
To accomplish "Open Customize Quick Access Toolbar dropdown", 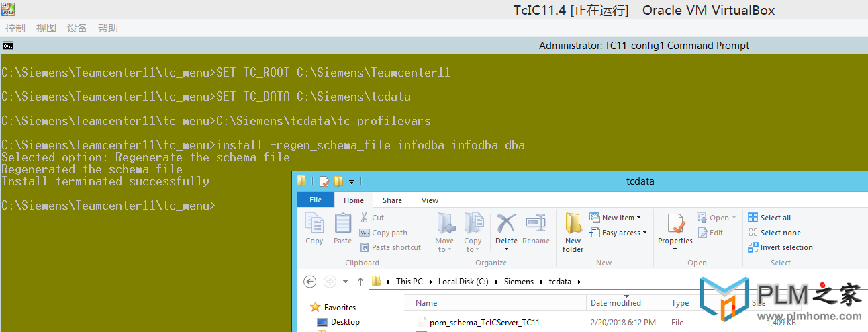I will point(351,182).
